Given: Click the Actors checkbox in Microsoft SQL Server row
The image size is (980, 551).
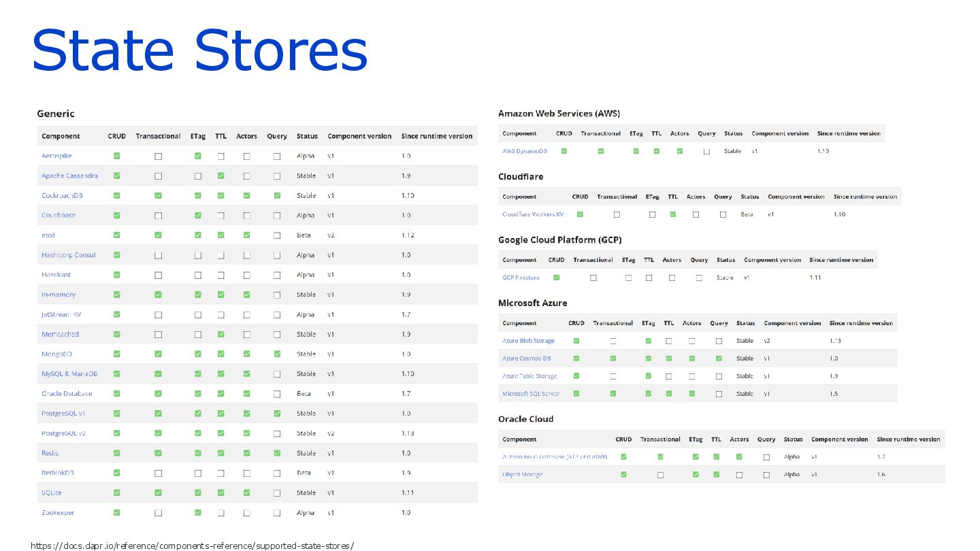Looking at the screenshot, I should (691, 394).
